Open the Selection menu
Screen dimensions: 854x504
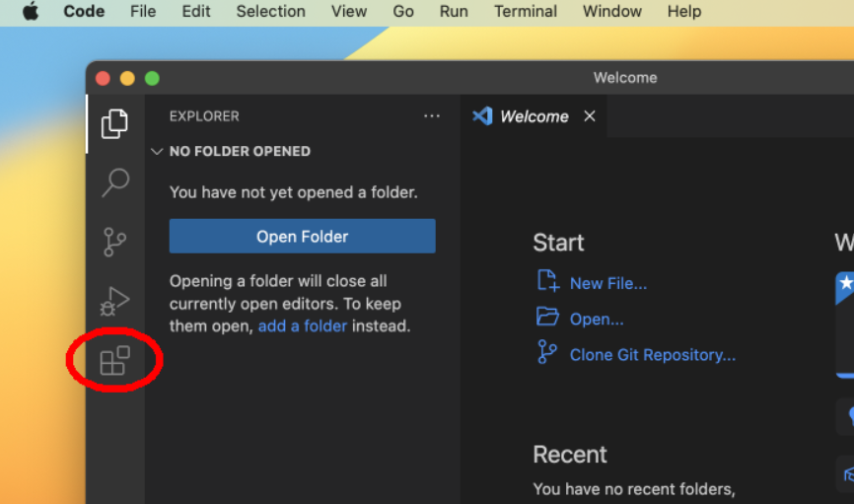pyautogui.click(x=270, y=12)
